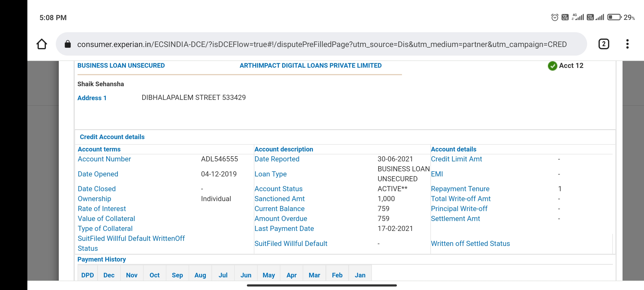
Task: Tap the alarm clock status icon
Action: tap(555, 17)
